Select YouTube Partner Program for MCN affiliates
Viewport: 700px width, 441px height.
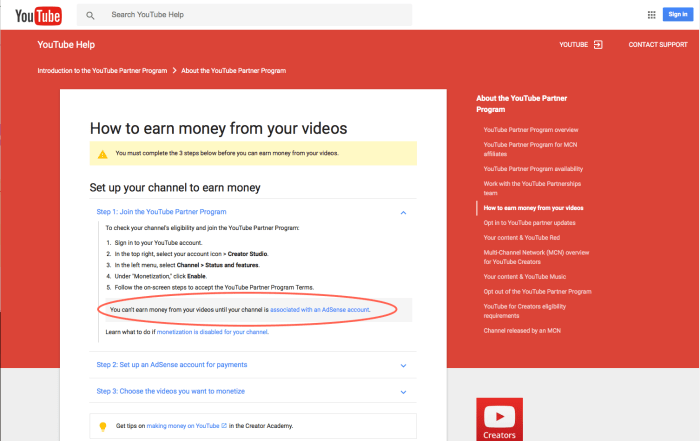[x=530, y=149]
